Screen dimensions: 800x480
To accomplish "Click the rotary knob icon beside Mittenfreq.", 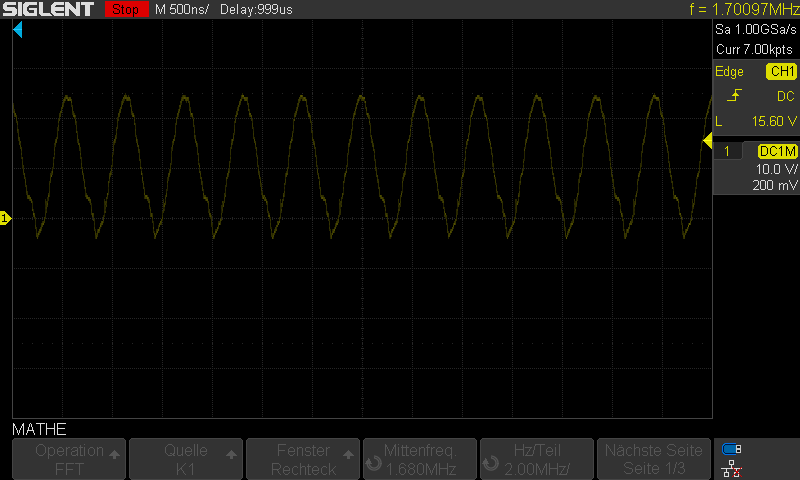I will pos(374,463).
